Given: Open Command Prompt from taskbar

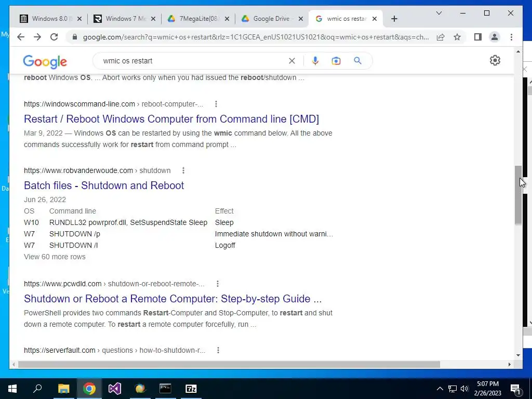Looking at the screenshot, I should tap(165, 389).
